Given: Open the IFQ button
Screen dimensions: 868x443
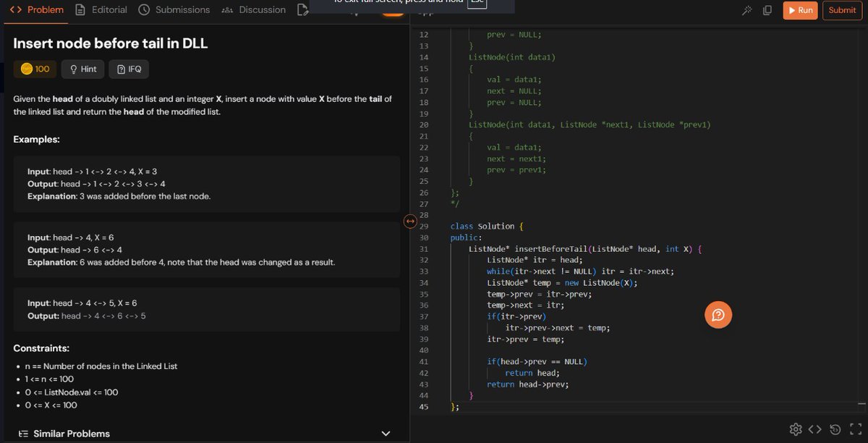Looking at the screenshot, I should pyautogui.click(x=129, y=69).
